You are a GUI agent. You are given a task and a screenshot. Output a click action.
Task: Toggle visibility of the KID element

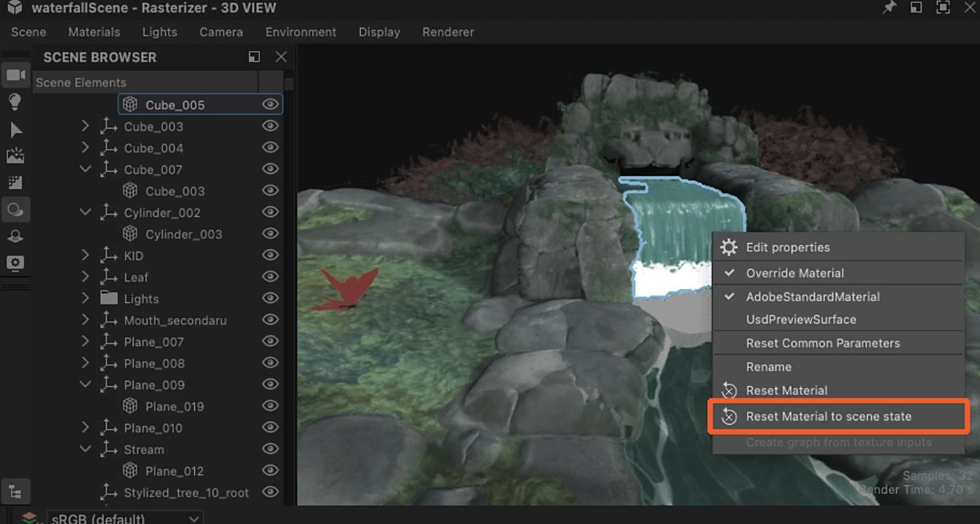pos(270,255)
